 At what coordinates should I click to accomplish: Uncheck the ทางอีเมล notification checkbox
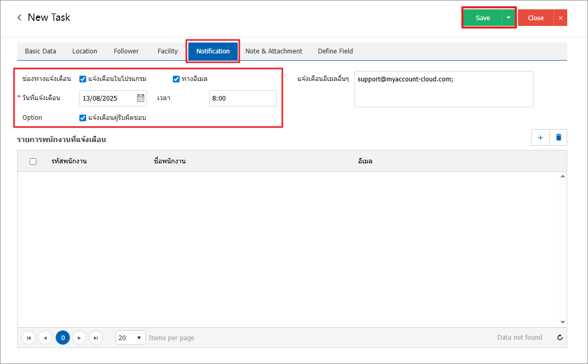[x=176, y=79]
